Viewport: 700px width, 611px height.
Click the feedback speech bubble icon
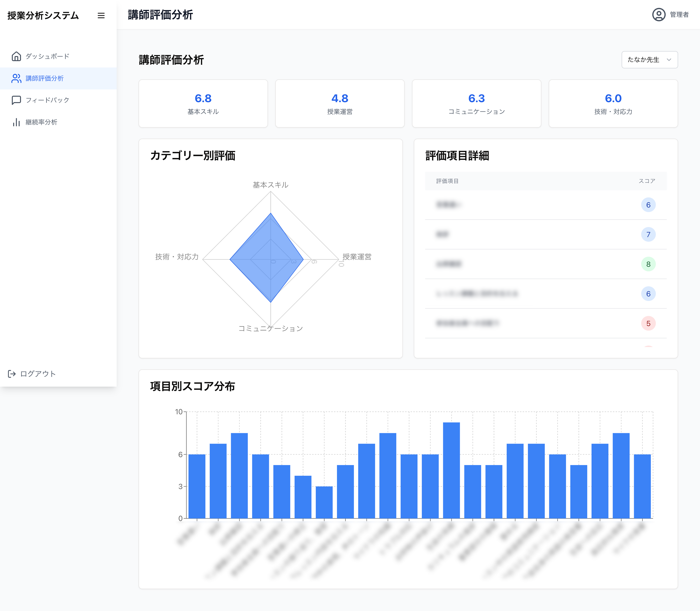click(16, 100)
